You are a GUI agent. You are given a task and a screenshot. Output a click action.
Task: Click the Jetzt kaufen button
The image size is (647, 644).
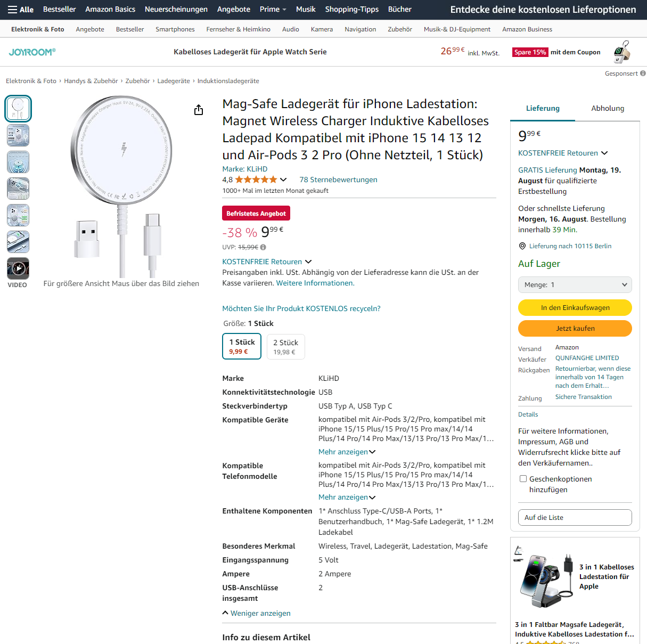click(x=575, y=329)
